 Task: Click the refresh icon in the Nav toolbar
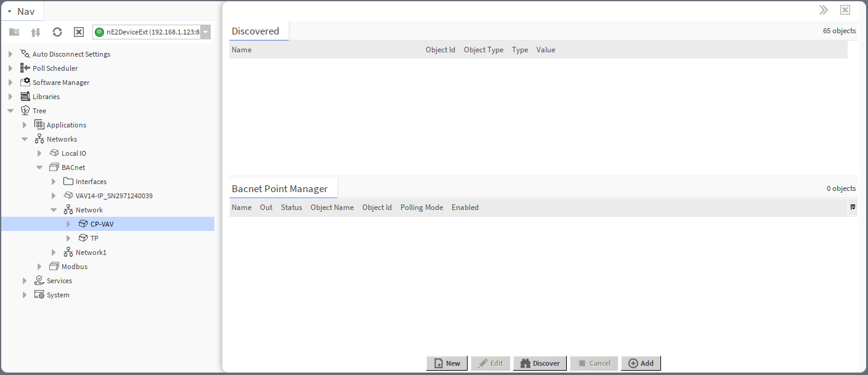pyautogui.click(x=57, y=31)
